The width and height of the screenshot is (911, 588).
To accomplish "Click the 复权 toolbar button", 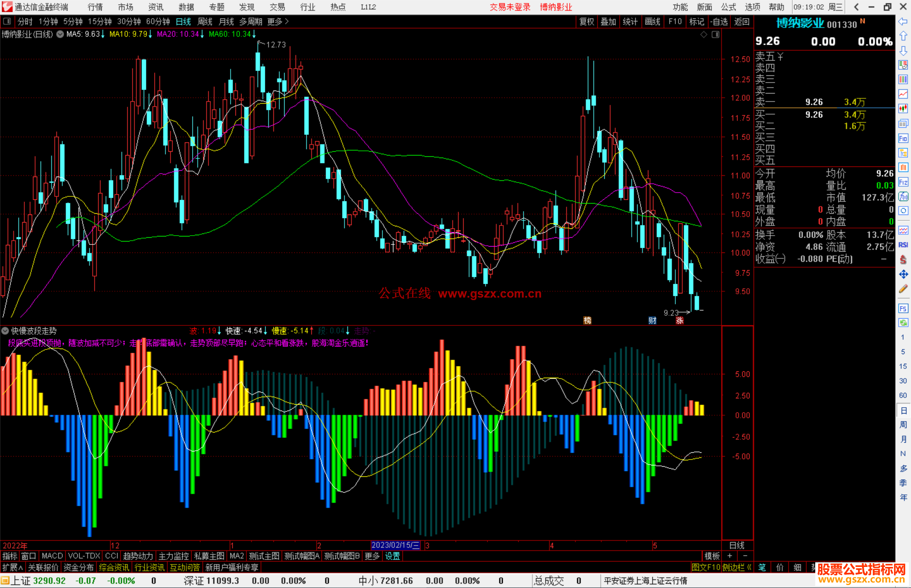I will click(586, 21).
